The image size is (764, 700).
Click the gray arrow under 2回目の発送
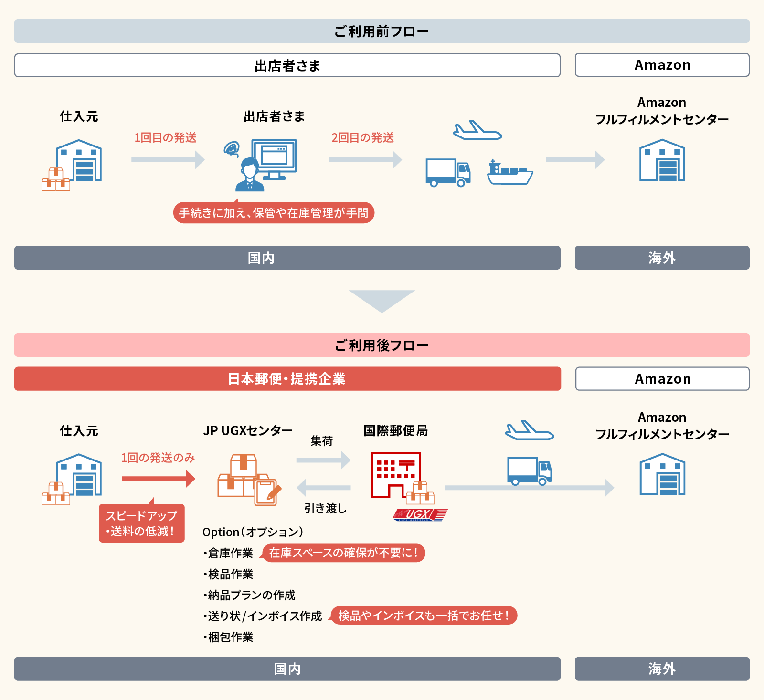(x=365, y=159)
